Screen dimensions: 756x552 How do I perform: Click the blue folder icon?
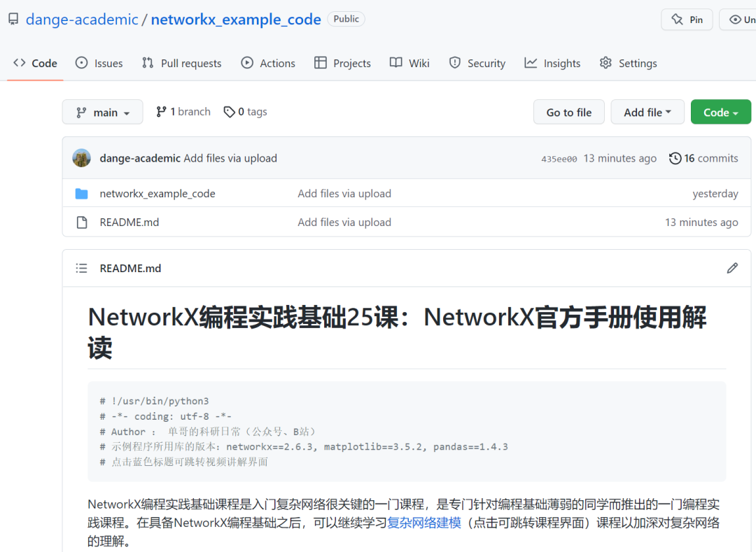pos(81,194)
